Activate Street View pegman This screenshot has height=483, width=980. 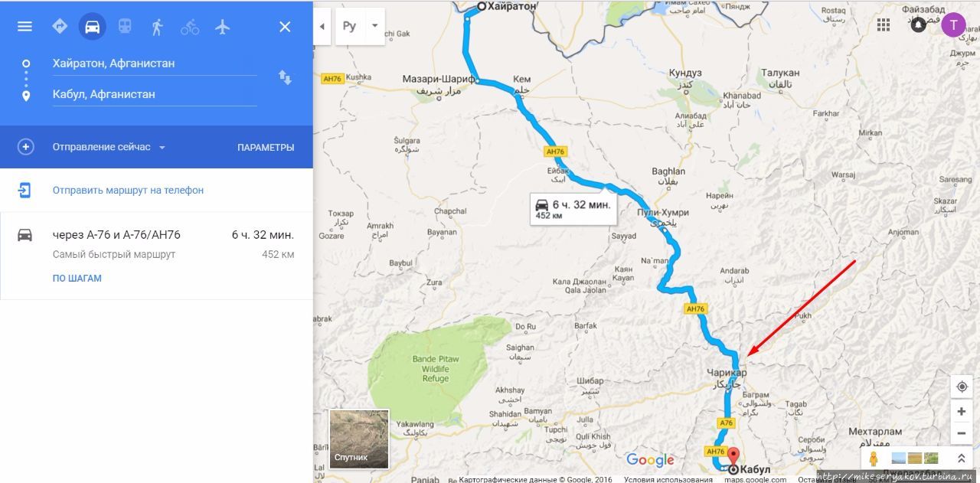pyautogui.click(x=874, y=459)
